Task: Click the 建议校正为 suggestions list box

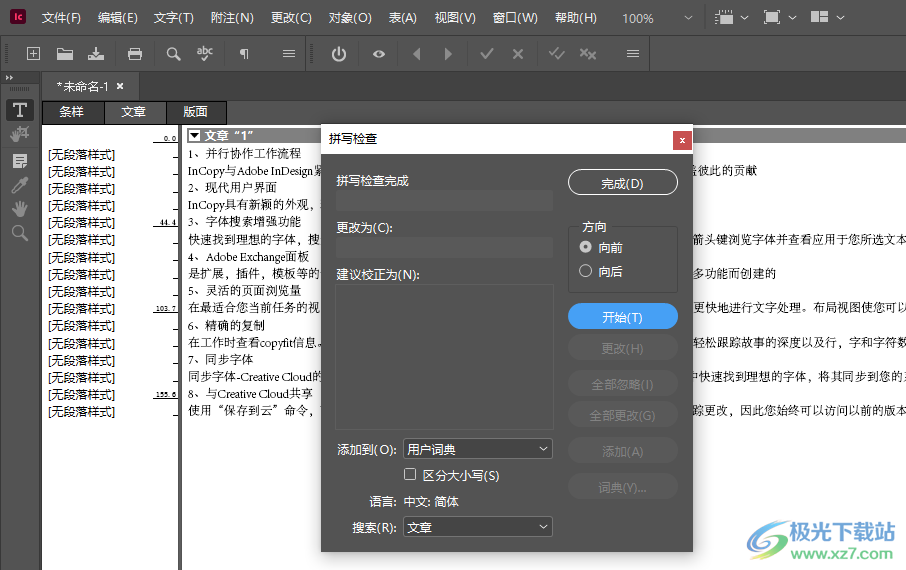Action: [x=444, y=356]
